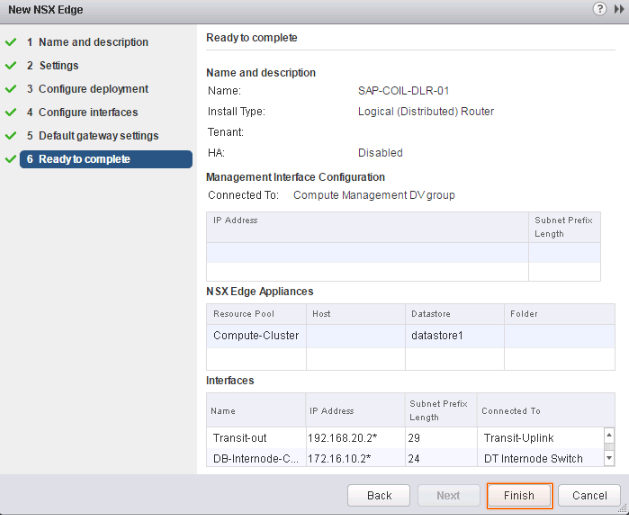Select the DB-Internode-C... interface name
Screen dimensions: 629x515
pos(256,458)
